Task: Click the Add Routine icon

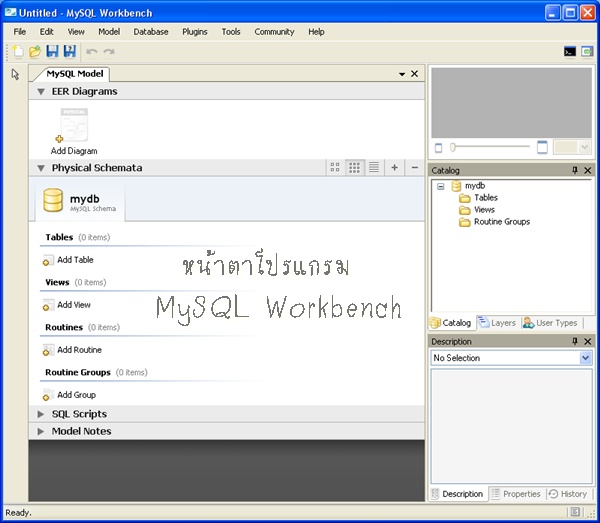Action: point(47,350)
